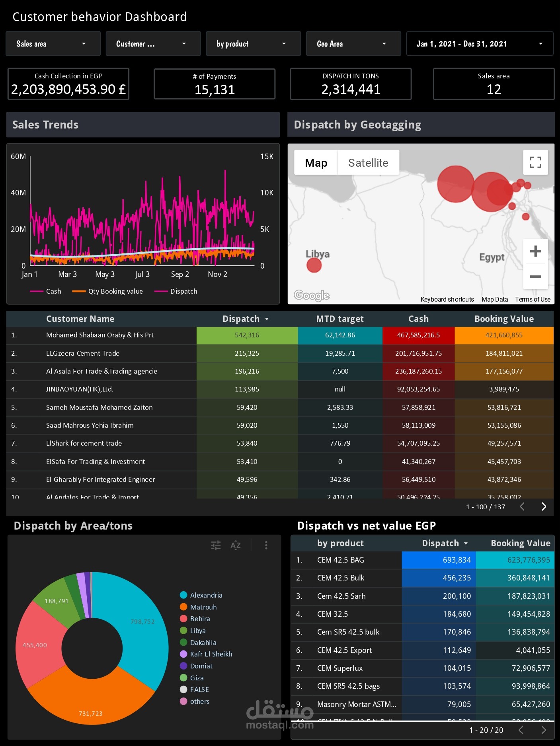
Task: Switch map view to Map tab
Action: [316, 163]
